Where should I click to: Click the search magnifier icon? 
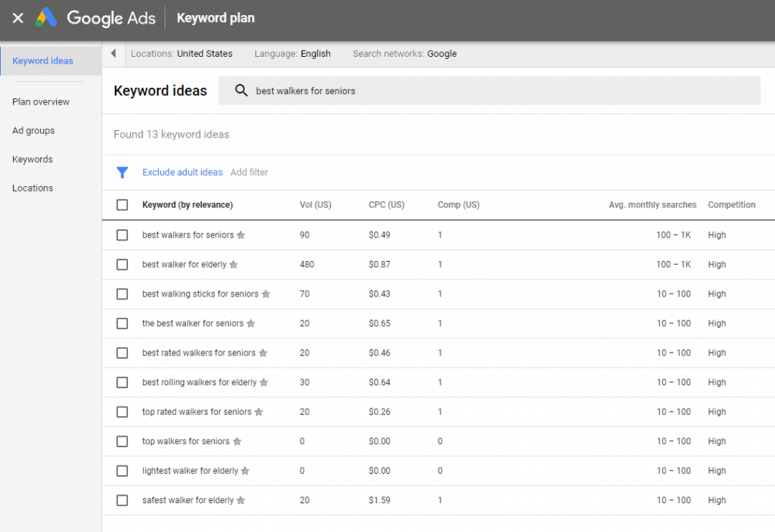[x=241, y=91]
